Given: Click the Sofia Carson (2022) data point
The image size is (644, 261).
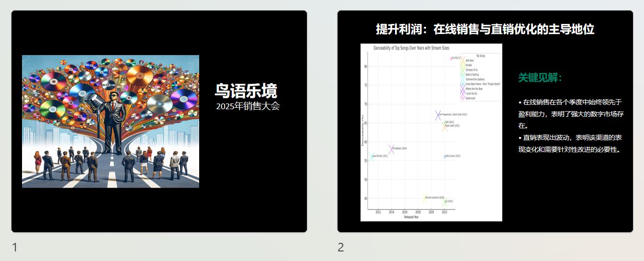Looking at the screenshot, I should pyautogui.click(x=445, y=156).
